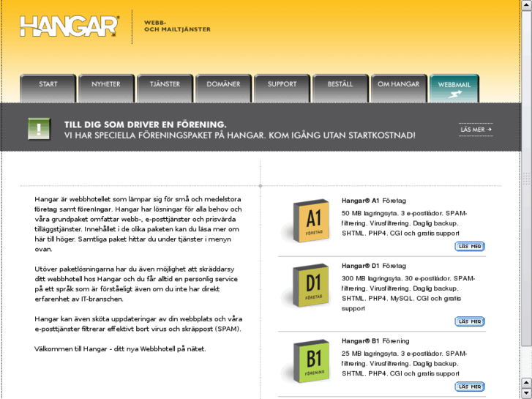The height and width of the screenshot is (399, 532).
Task: Click the 'WEBB- OCH MAILTJÄNSTER' tagline
Action: 177,26
